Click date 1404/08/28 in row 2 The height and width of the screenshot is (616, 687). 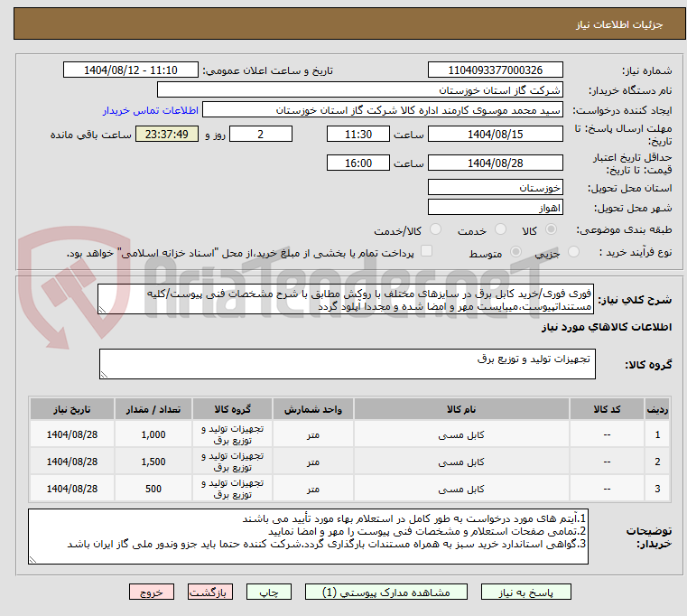[72, 462]
